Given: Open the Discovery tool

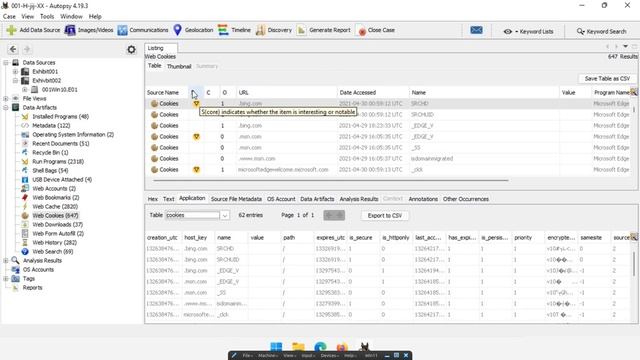Looking at the screenshot, I should 273,30.
